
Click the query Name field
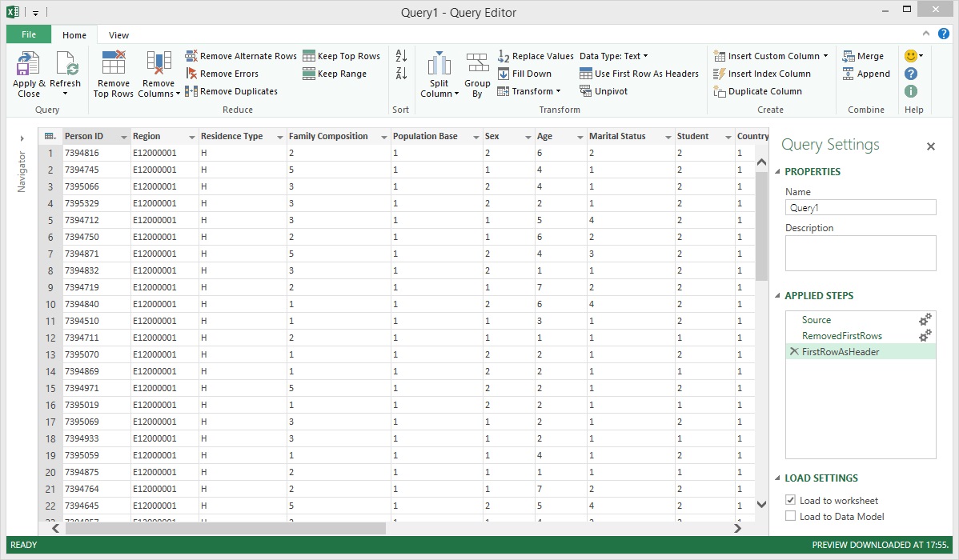[861, 208]
